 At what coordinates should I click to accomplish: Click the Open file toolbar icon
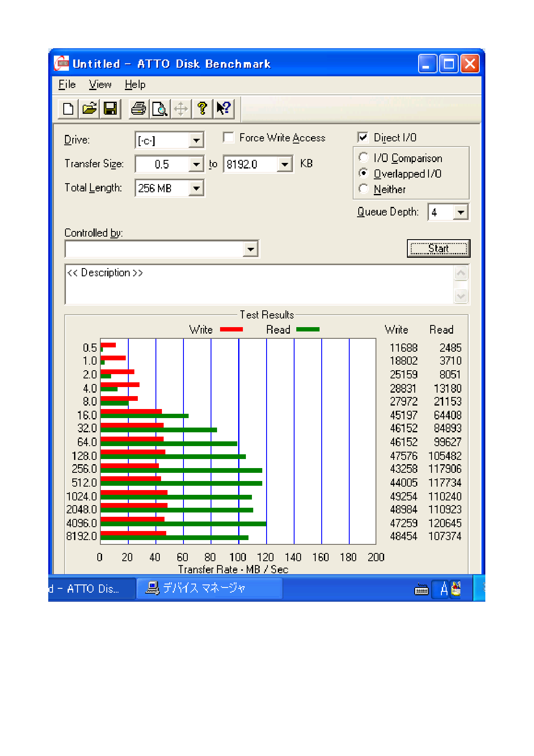(89, 108)
